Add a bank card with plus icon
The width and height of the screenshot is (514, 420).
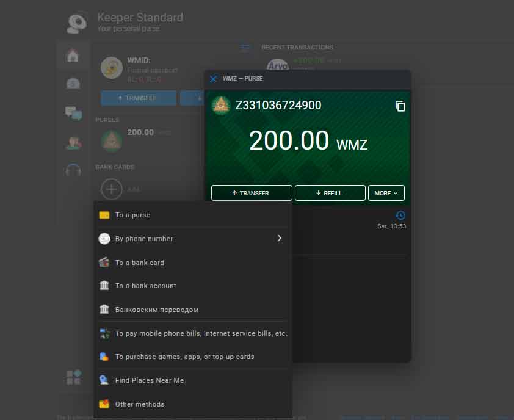click(112, 189)
